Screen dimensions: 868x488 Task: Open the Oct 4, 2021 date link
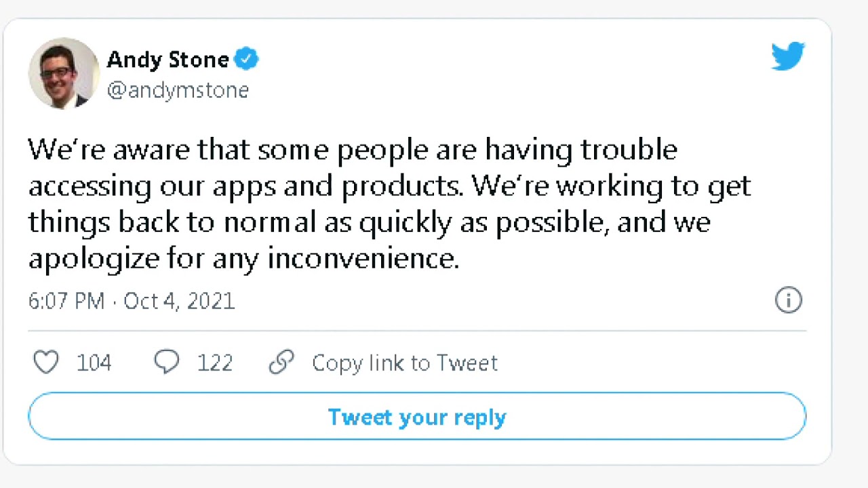point(179,301)
